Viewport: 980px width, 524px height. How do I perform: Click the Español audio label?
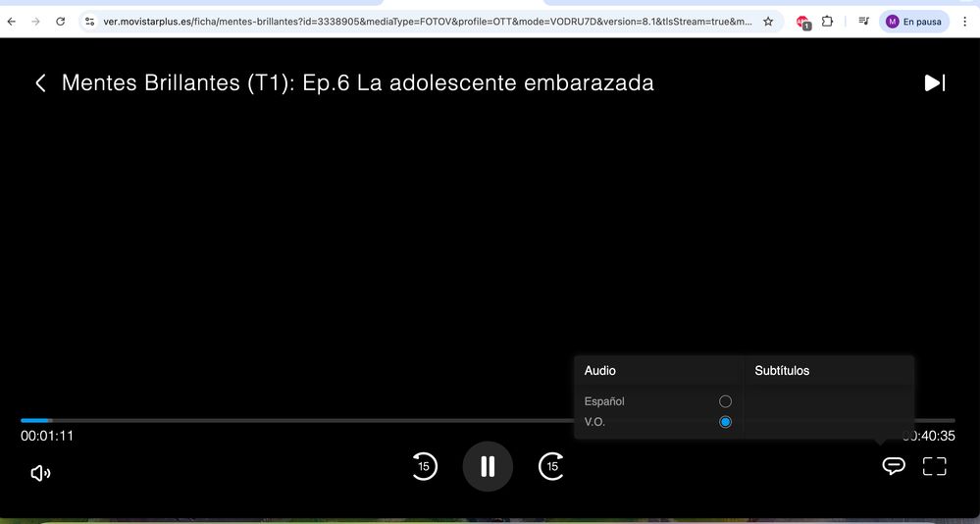coord(604,401)
